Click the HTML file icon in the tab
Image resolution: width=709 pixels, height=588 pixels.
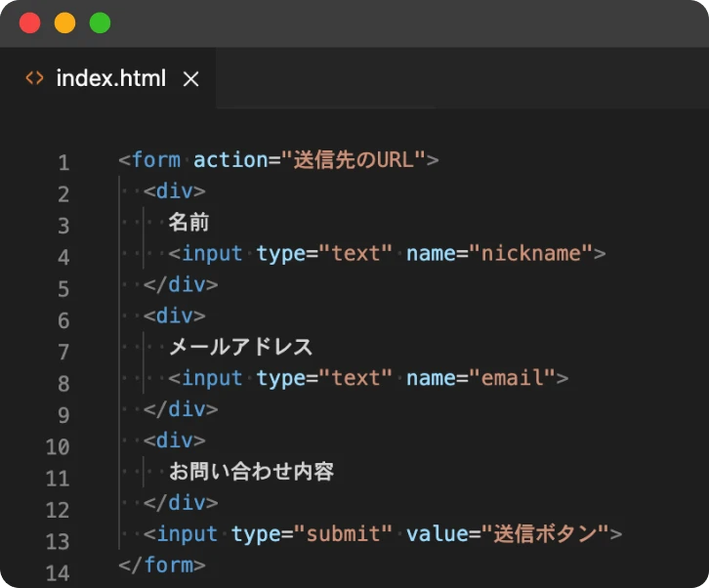pos(34,78)
